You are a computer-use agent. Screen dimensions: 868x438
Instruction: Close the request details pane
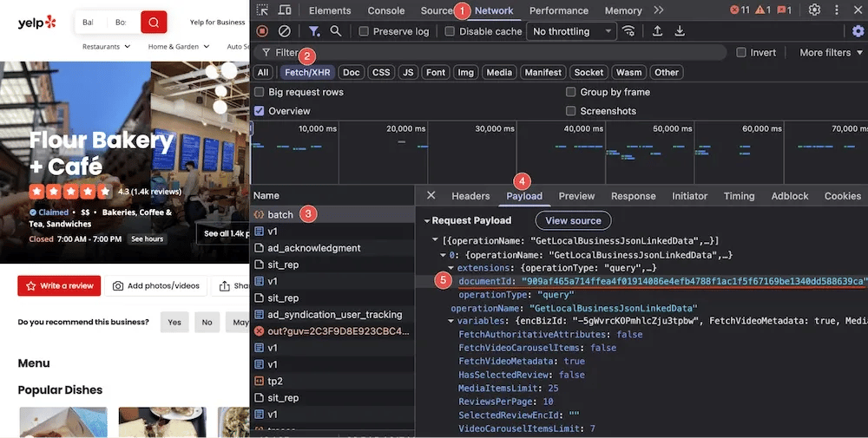[x=431, y=196]
